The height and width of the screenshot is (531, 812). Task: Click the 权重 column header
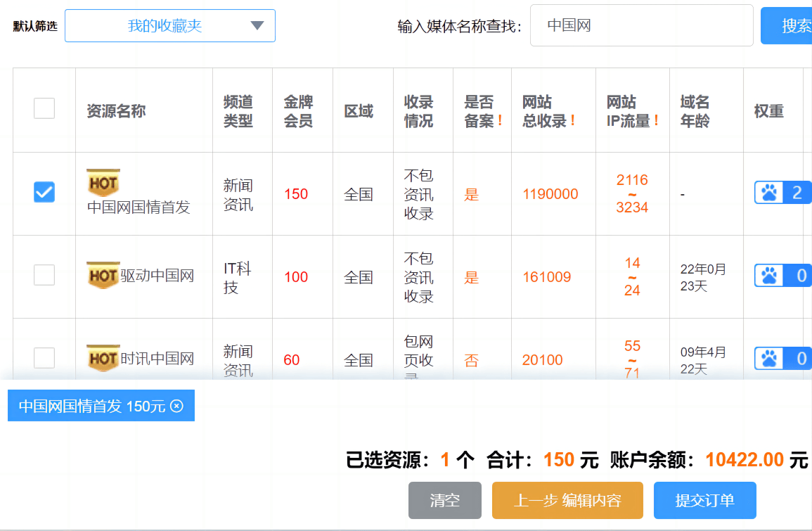pyautogui.click(x=769, y=111)
